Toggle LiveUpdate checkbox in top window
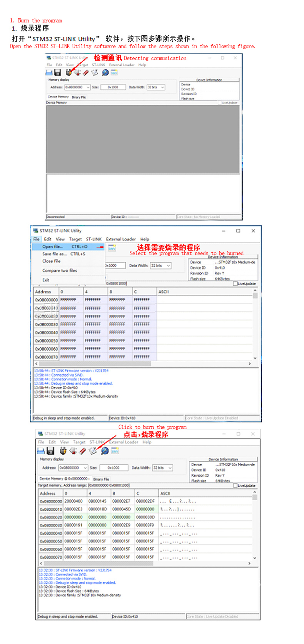This screenshot has height=644, width=304. pos(220,103)
